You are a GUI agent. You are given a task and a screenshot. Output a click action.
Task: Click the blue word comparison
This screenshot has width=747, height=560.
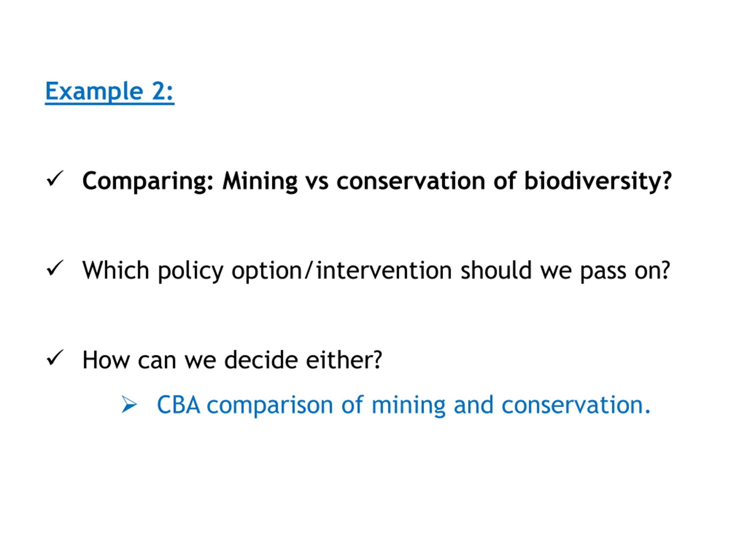click(x=270, y=406)
